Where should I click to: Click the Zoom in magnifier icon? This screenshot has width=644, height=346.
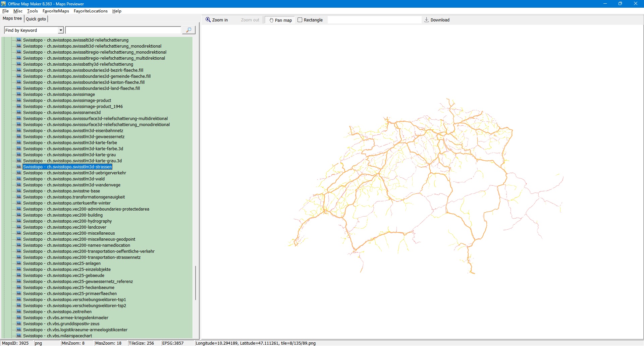208,20
